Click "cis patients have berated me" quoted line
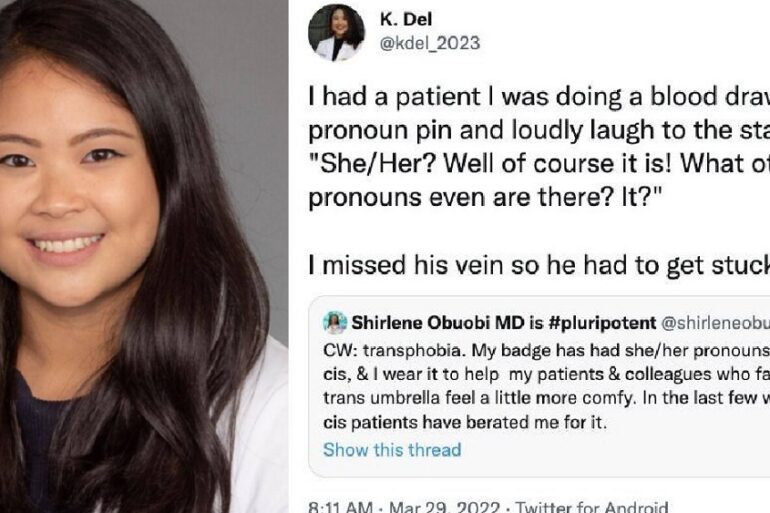The height and width of the screenshot is (513, 770). click(x=465, y=422)
